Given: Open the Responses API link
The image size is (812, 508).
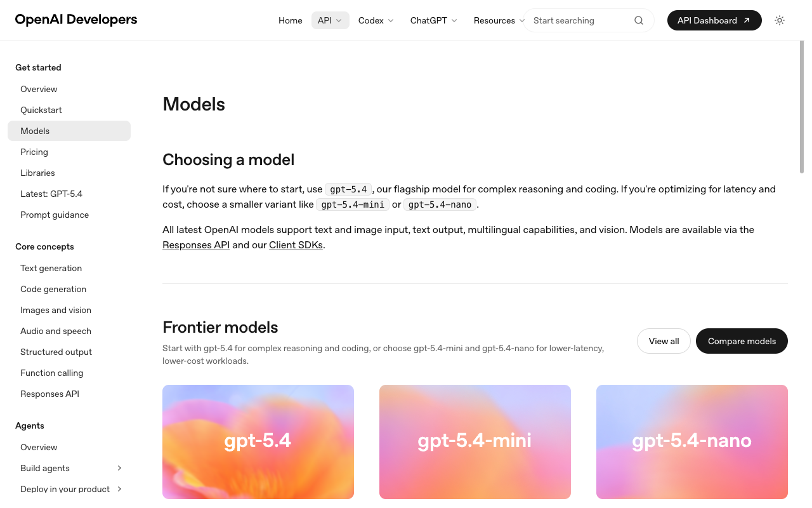Looking at the screenshot, I should pos(196,244).
